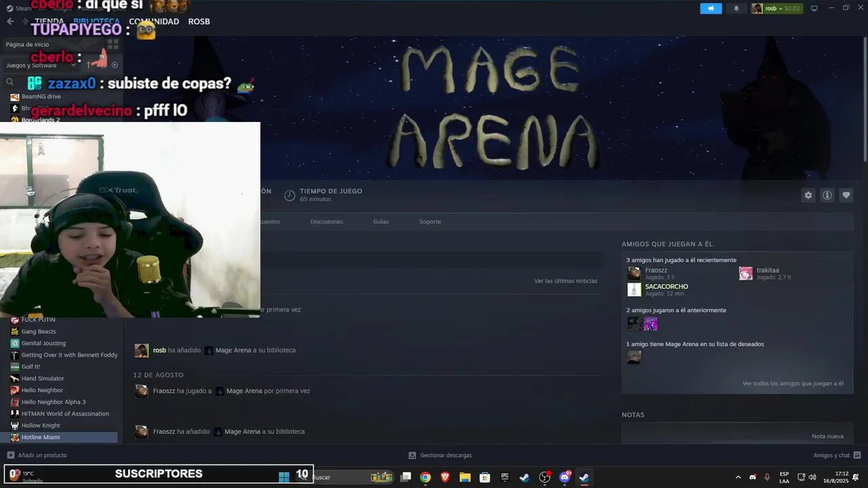This screenshot has width=868, height=488.
Task: Go back with the navigation arrow
Action: tap(10, 22)
